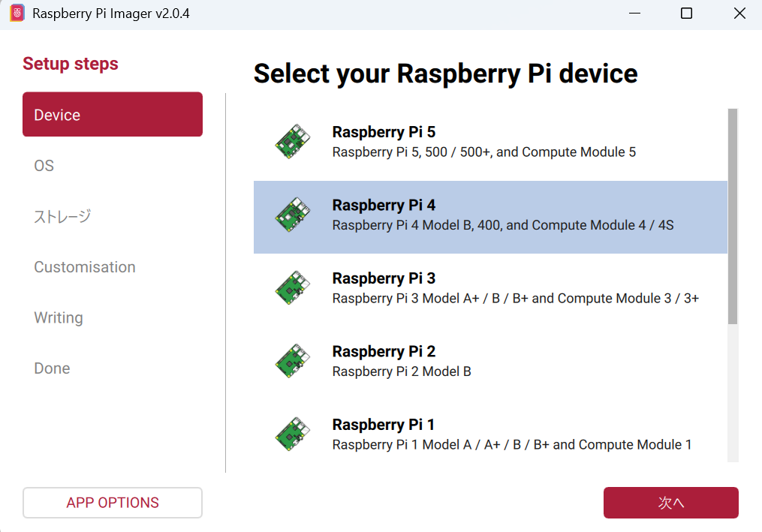Select Raspberry Pi 4 Model B description
Image resolution: width=762 pixels, height=532 pixels.
(x=502, y=225)
